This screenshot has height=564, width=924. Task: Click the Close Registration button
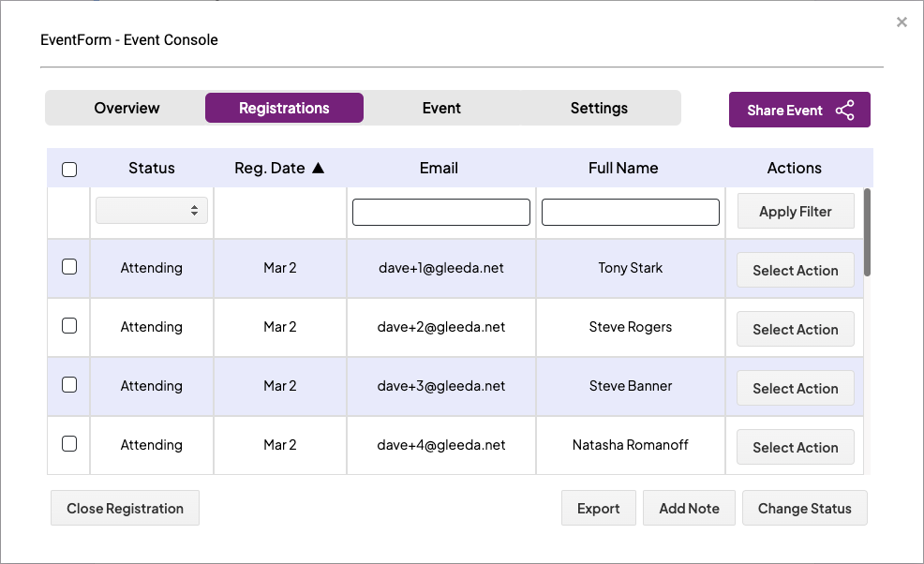125,508
